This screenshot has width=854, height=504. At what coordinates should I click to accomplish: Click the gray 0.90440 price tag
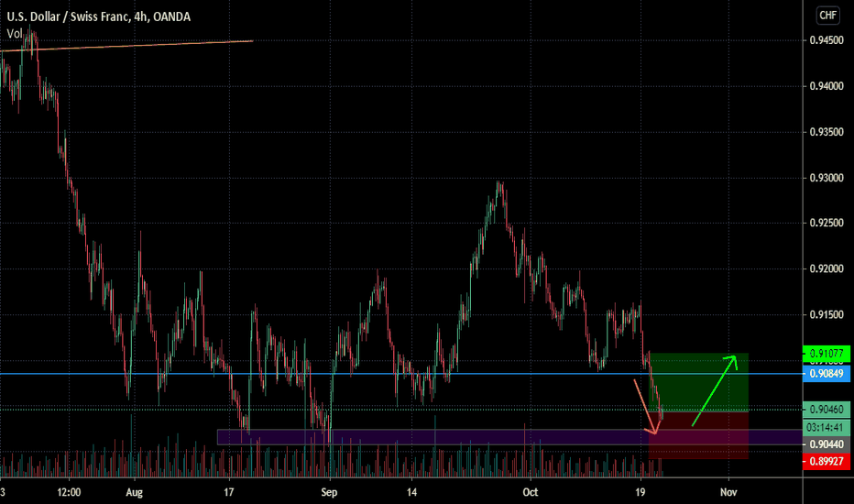point(827,444)
